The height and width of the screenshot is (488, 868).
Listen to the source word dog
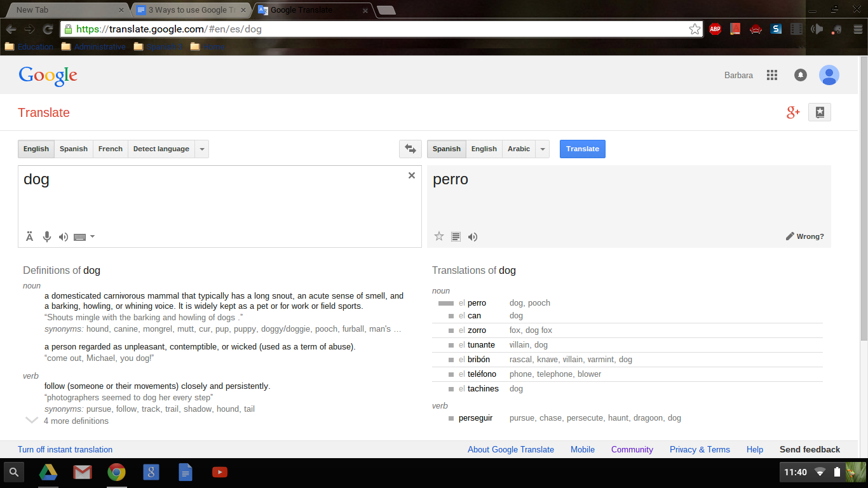64,237
